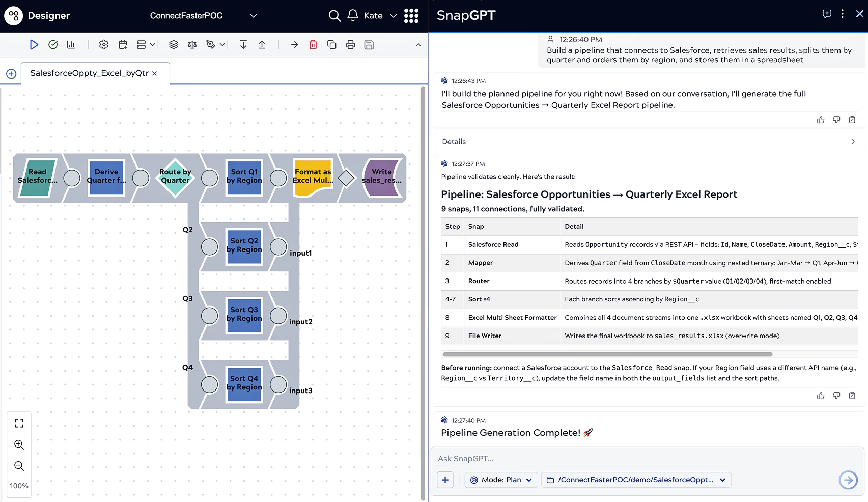Add a new pipeline tab
This screenshot has width=868, height=502.
tap(11, 74)
